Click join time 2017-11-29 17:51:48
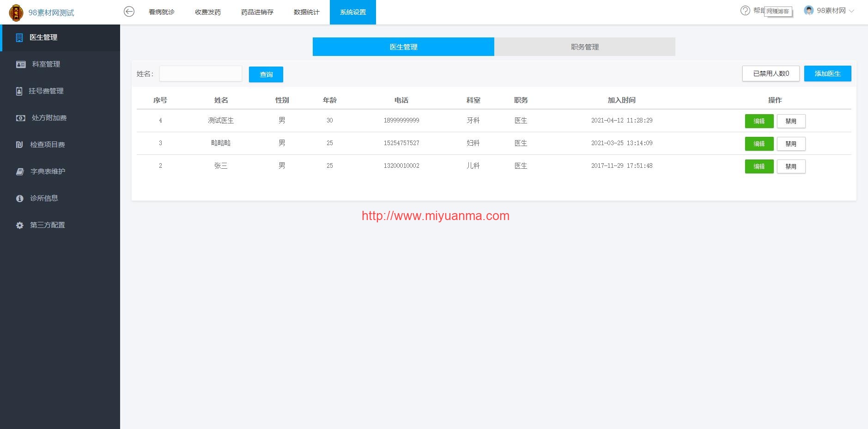The width and height of the screenshot is (868, 429). click(622, 165)
